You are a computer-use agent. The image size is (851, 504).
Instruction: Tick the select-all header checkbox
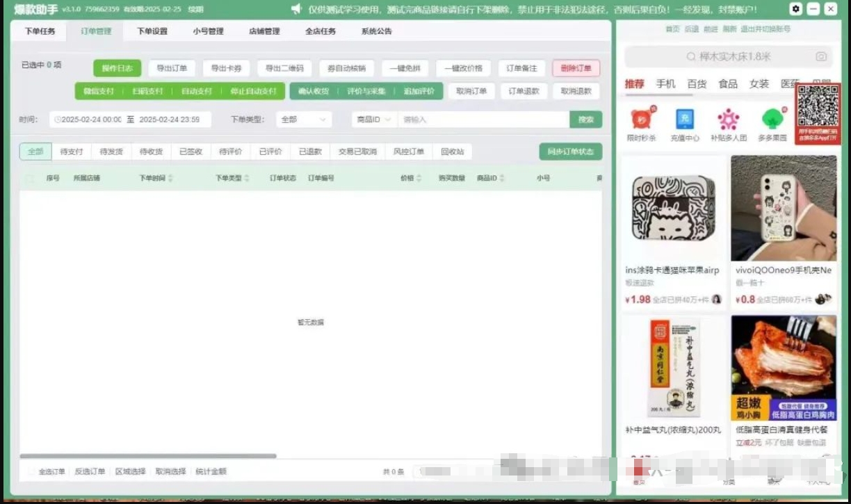pyautogui.click(x=29, y=179)
